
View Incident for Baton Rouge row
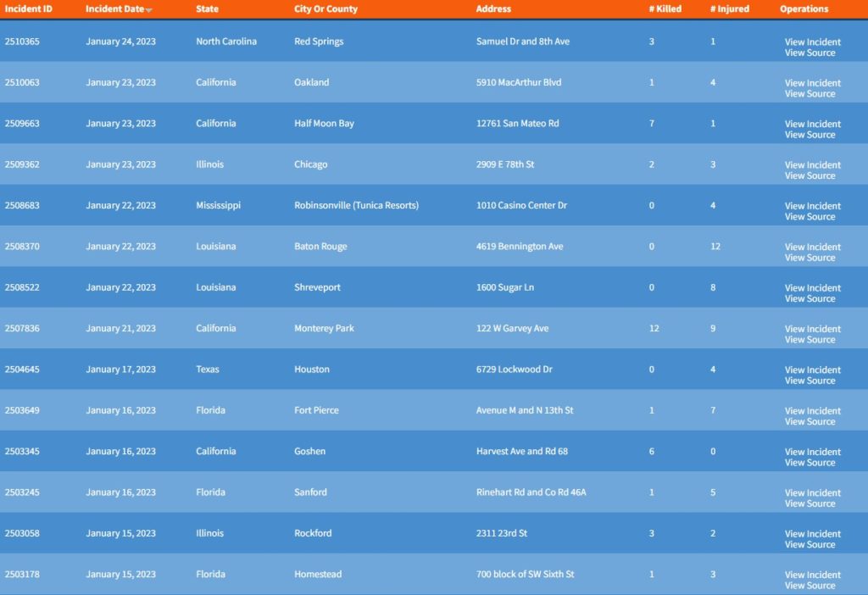pyautogui.click(x=812, y=247)
